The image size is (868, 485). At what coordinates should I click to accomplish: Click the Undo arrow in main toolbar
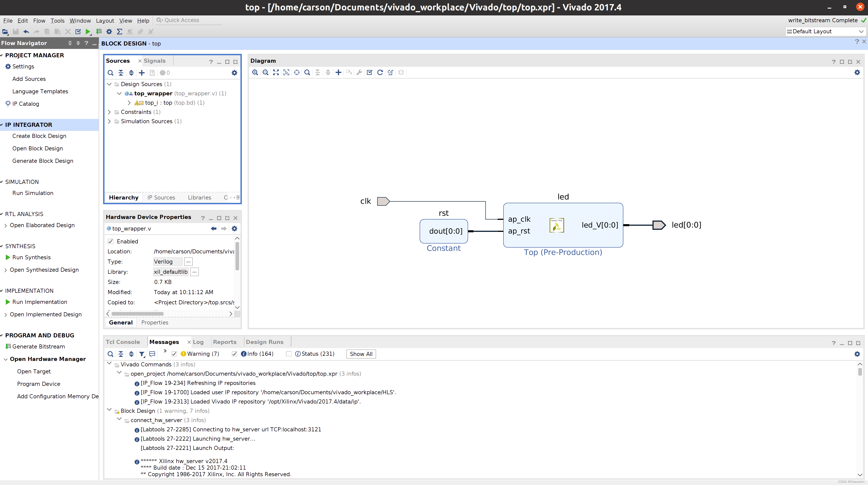[26, 32]
